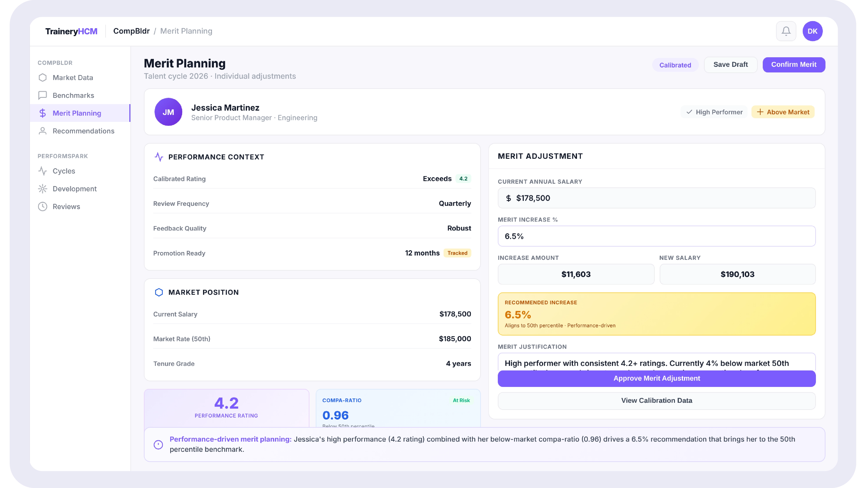Click the info icon in the banner

pyautogui.click(x=158, y=445)
